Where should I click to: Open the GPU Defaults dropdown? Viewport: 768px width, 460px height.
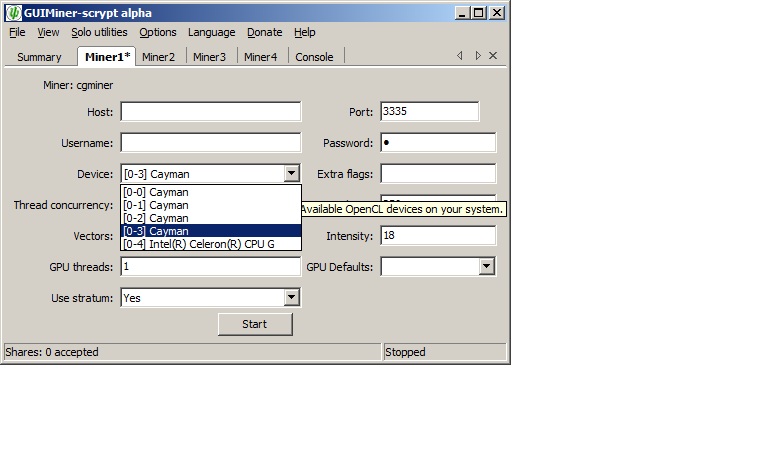486,266
